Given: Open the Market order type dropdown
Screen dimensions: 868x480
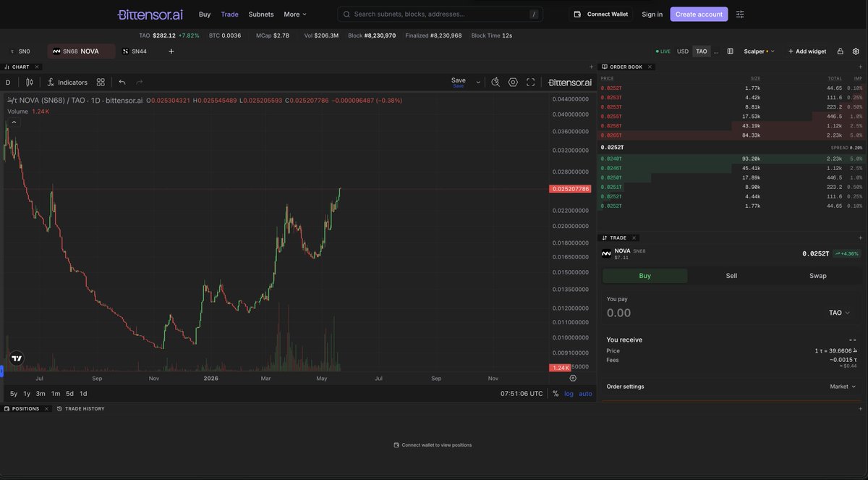Looking at the screenshot, I should [843, 387].
